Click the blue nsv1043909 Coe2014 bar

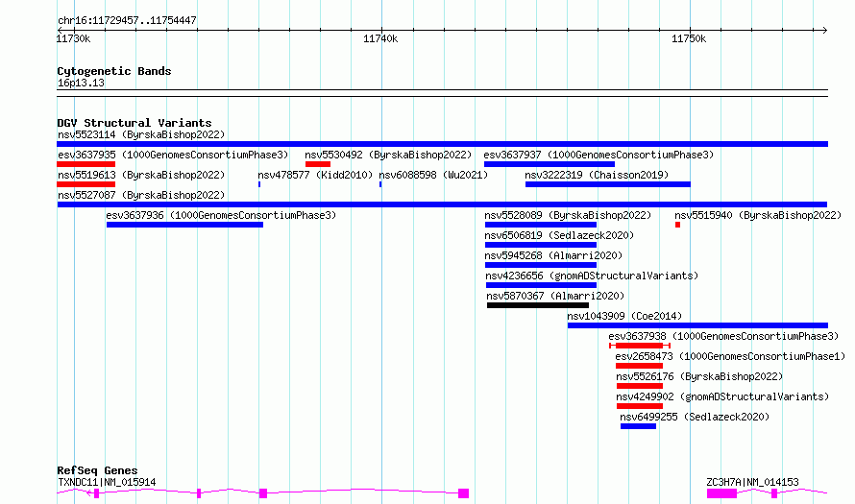(698, 325)
